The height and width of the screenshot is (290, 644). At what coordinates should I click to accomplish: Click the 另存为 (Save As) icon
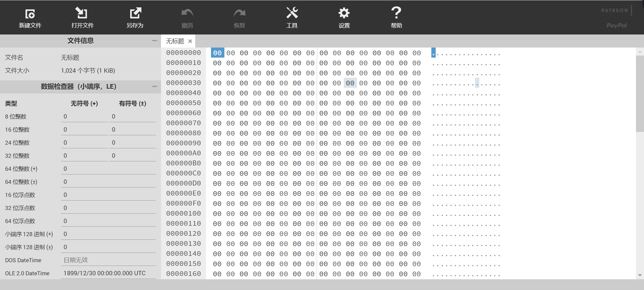pyautogui.click(x=136, y=13)
